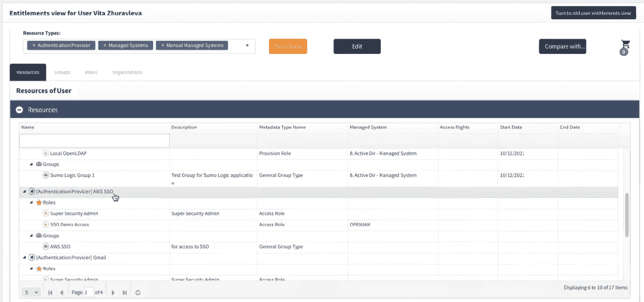Screen dimensions: 644x302
Task: Collapse the Gmail provider tree node
Action: pyautogui.click(x=24, y=257)
